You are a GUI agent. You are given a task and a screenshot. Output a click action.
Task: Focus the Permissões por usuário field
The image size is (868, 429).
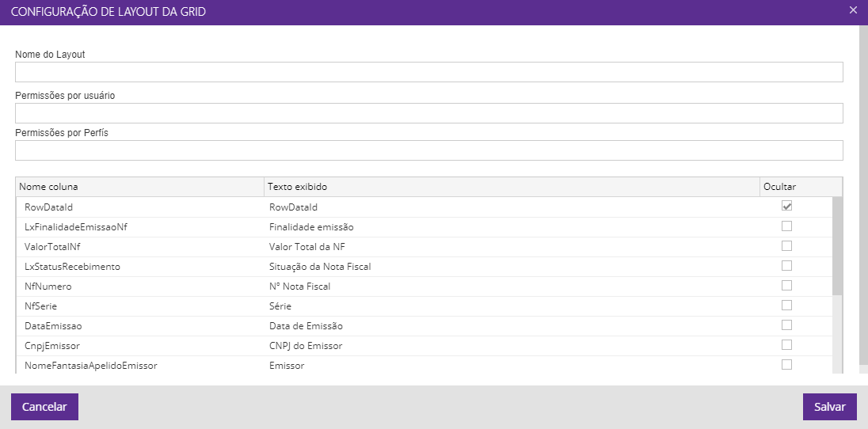428,113
